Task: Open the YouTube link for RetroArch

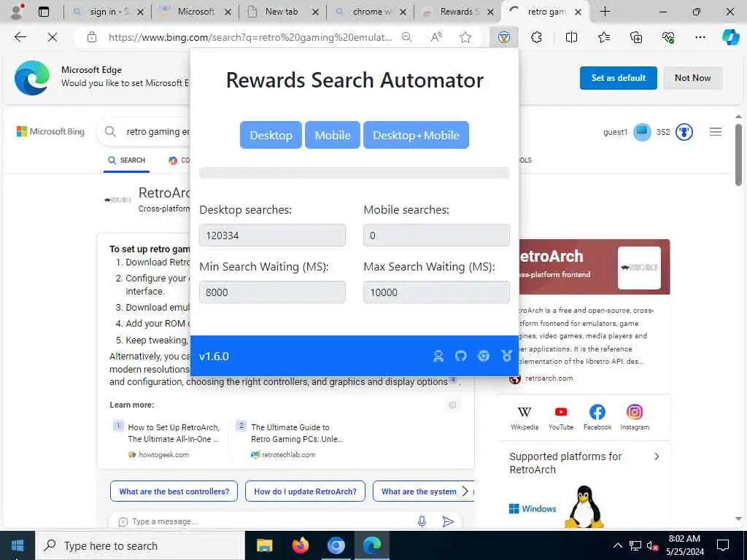Action: point(561,418)
